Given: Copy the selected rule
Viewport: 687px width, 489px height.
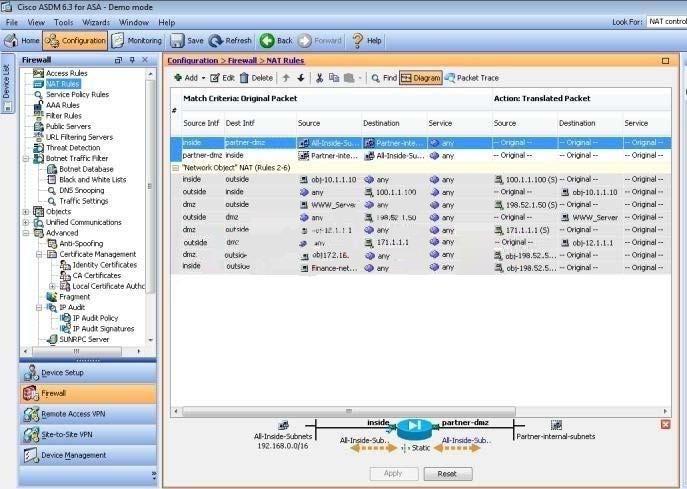Looking at the screenshot, I should point(334,78).
